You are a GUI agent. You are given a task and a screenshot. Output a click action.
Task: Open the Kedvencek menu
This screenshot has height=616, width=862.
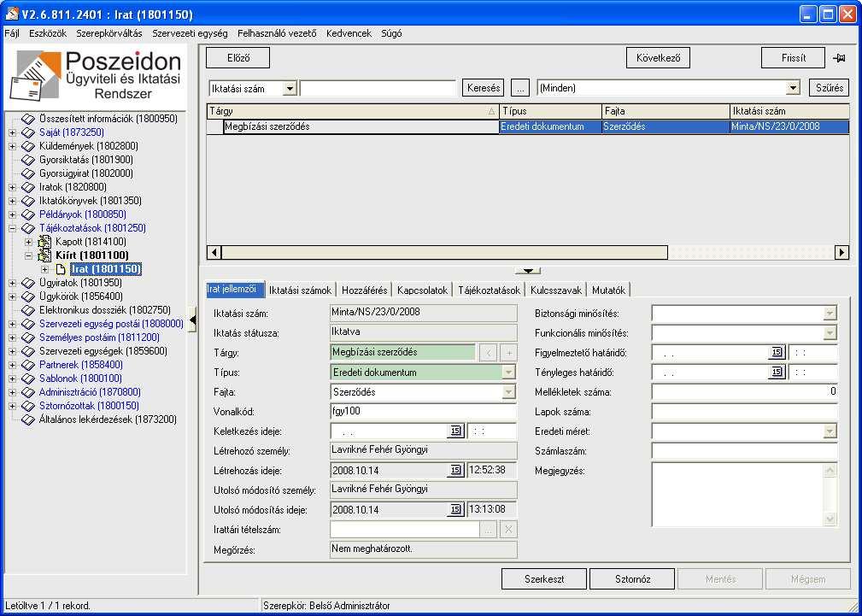click(x=349, y=33)
